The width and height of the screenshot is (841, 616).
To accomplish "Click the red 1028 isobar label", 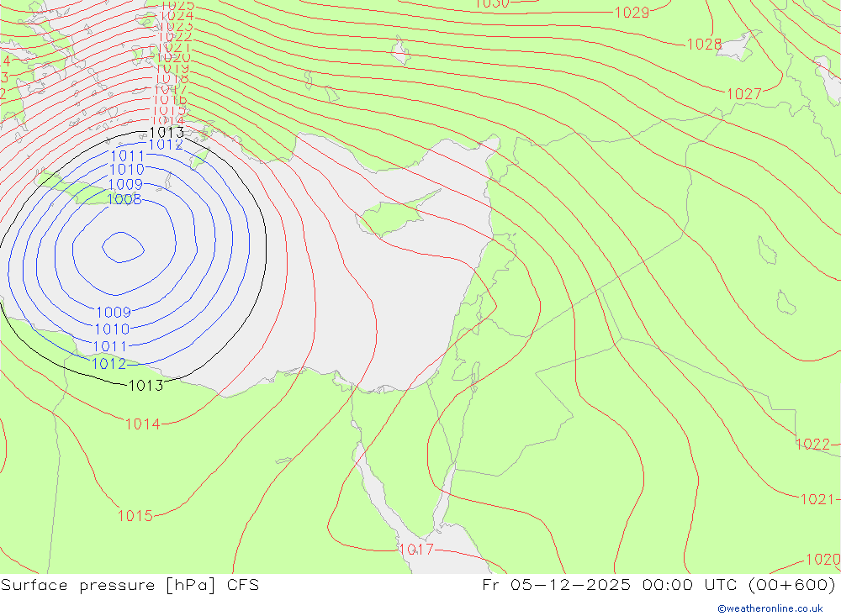I will pos(704,44).
